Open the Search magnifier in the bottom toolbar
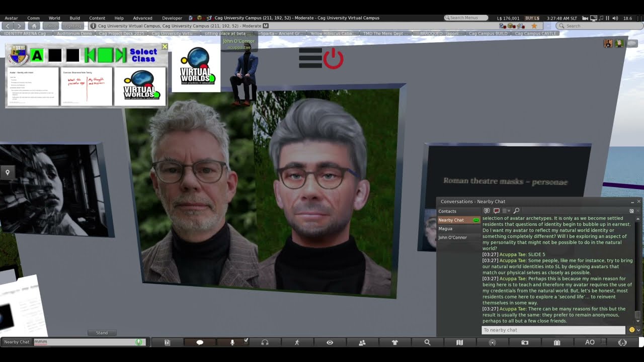Viewport: 644px width, 362px height. [x=427, y=342]
